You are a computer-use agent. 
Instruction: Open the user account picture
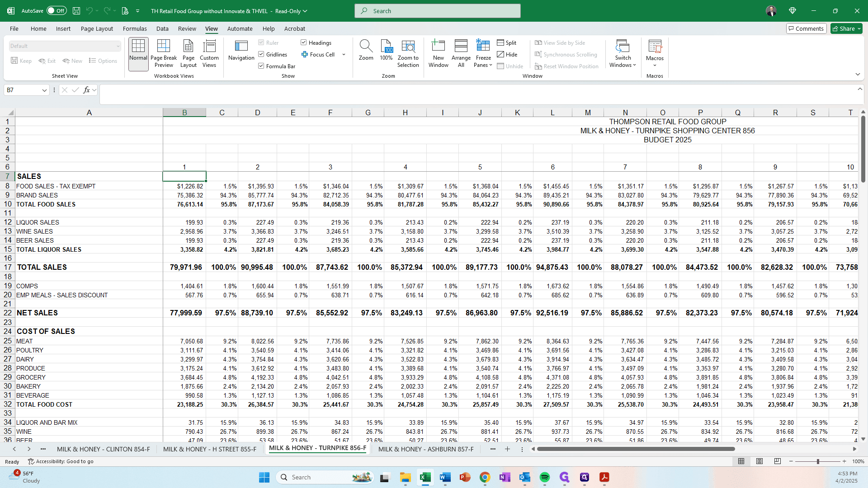pos(771,11)
